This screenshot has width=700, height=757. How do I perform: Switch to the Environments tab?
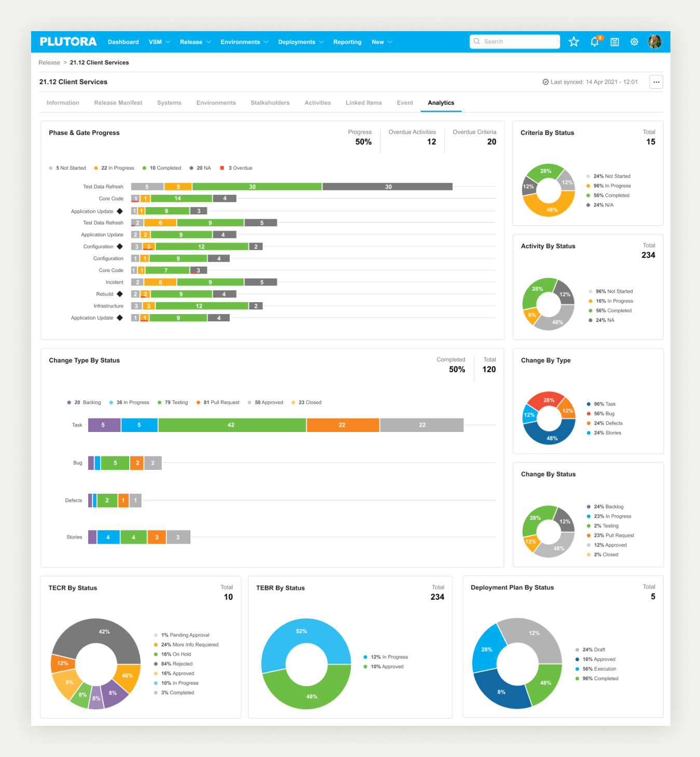(216, 103)
